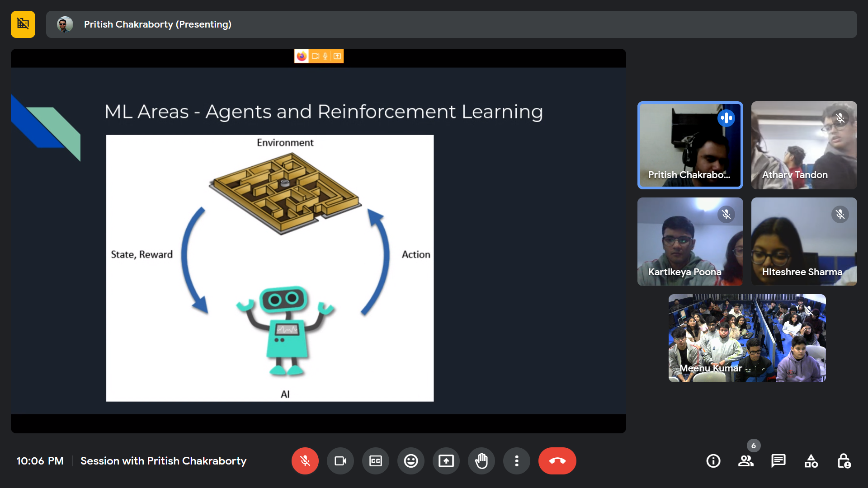This screenshot has height=488, width=868.
Task: Open the emoji reactions button
Action: pyautogui.click(x=411, y=461)
